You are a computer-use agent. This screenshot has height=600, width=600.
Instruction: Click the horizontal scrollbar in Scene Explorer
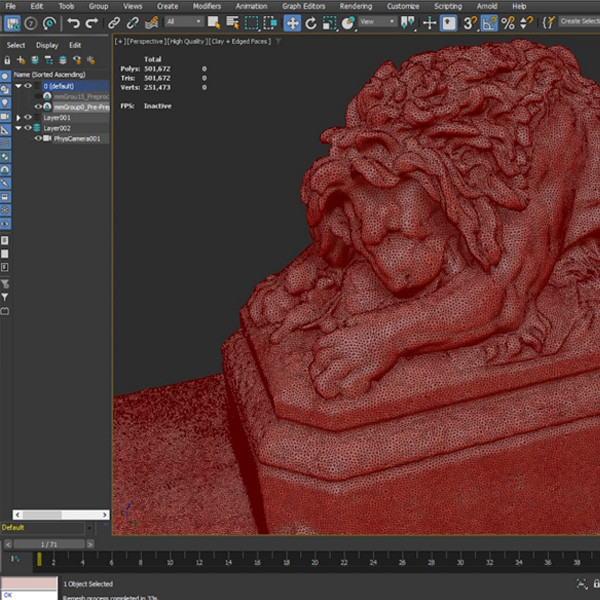(61, 514)
